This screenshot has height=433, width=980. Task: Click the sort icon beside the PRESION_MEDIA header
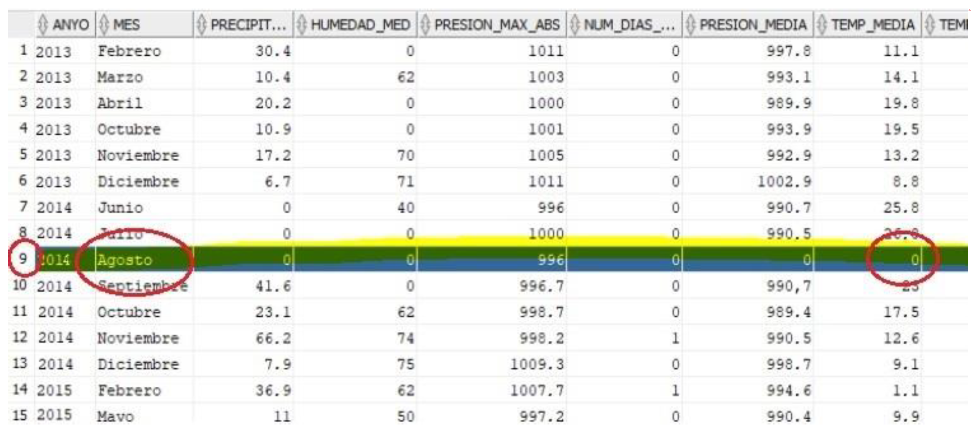pyautogui.click(x=691, y=25)
